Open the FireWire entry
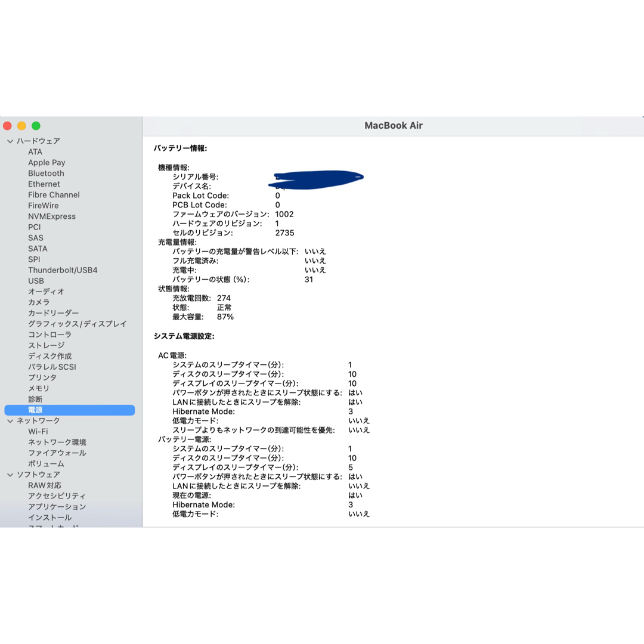 point(44,205)
